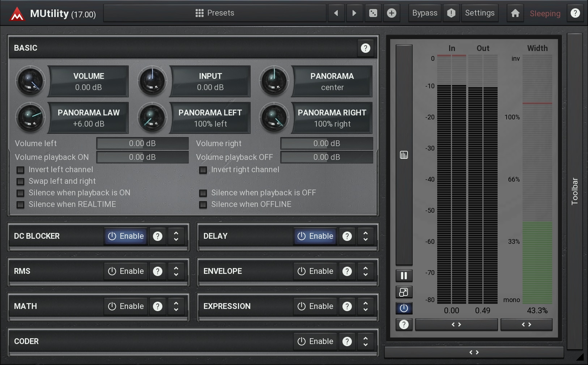This screenshot has height=365, width=588.
Task: Tick Silence when OFFLINE checkbox
Action: coord(203,205)
